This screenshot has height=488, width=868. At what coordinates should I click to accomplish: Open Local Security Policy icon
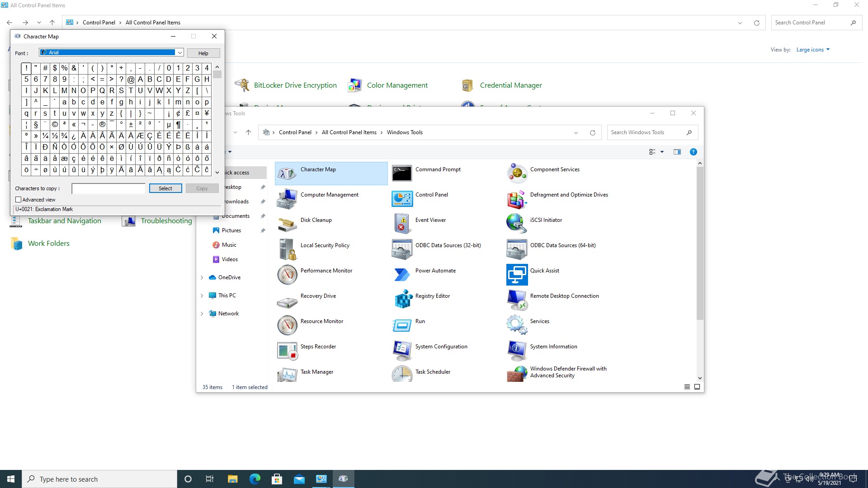tap(287, 249)
